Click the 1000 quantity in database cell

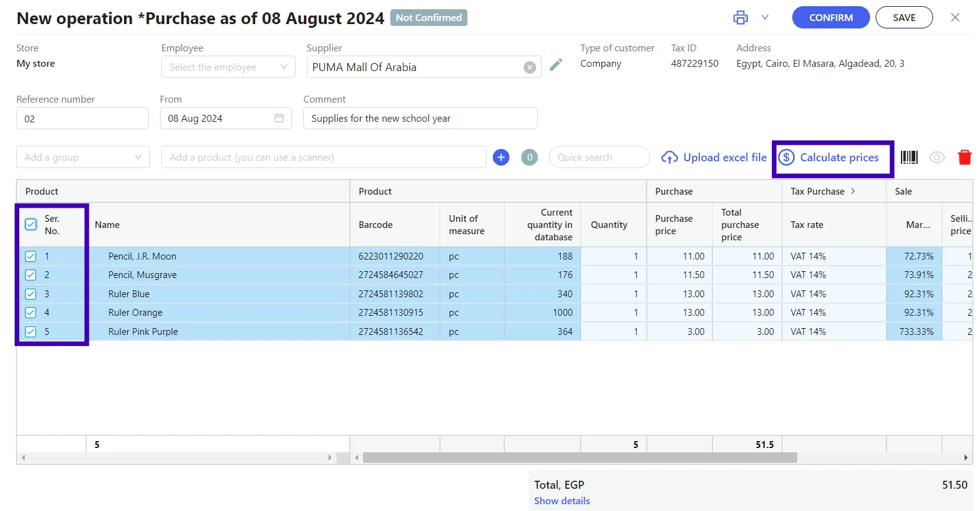542,313
